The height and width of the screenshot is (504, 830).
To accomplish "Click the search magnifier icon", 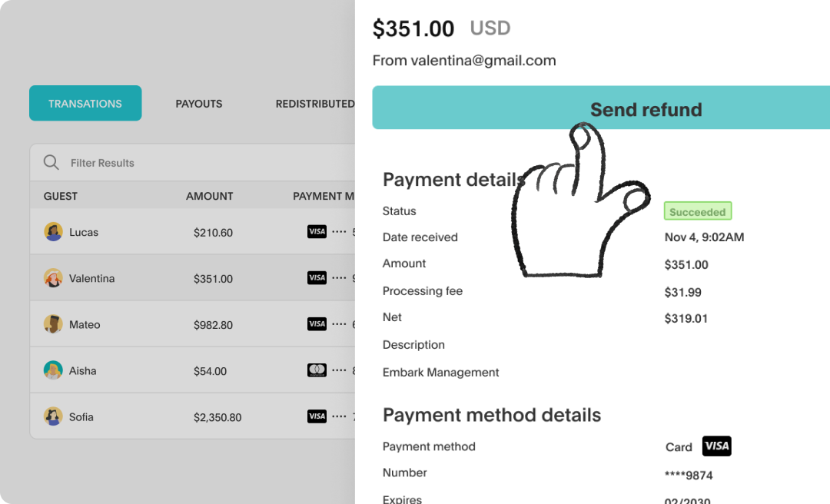I will pos(51,162).
